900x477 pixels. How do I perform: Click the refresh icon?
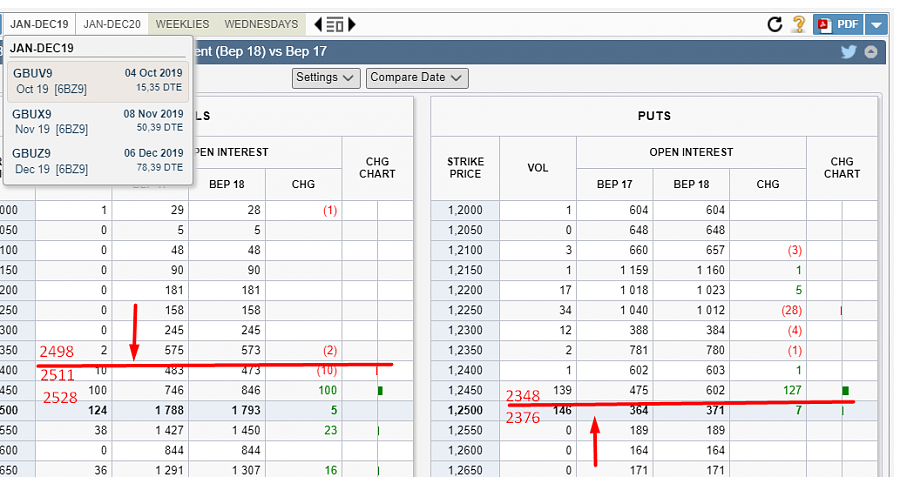tap(774, 24)
